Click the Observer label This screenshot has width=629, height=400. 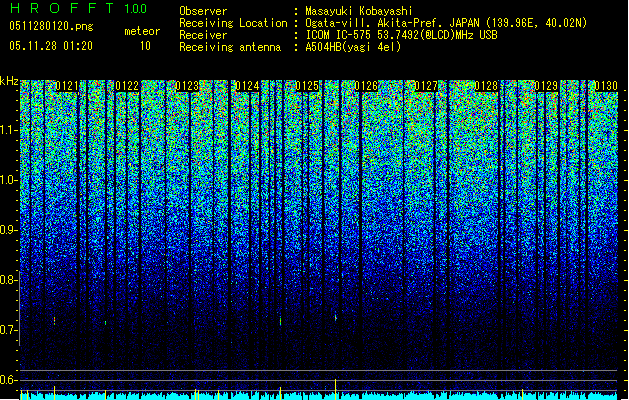(203, 11)
